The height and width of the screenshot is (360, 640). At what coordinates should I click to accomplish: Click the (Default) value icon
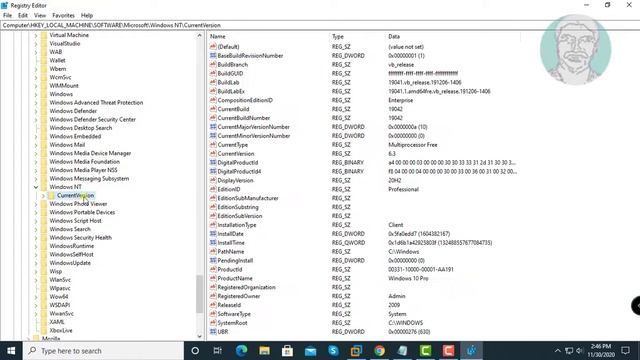213,47
